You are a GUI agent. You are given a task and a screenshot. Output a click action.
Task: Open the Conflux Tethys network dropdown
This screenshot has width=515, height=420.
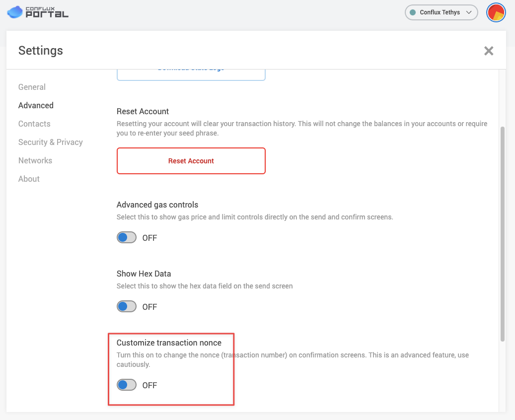pos(441,12)
